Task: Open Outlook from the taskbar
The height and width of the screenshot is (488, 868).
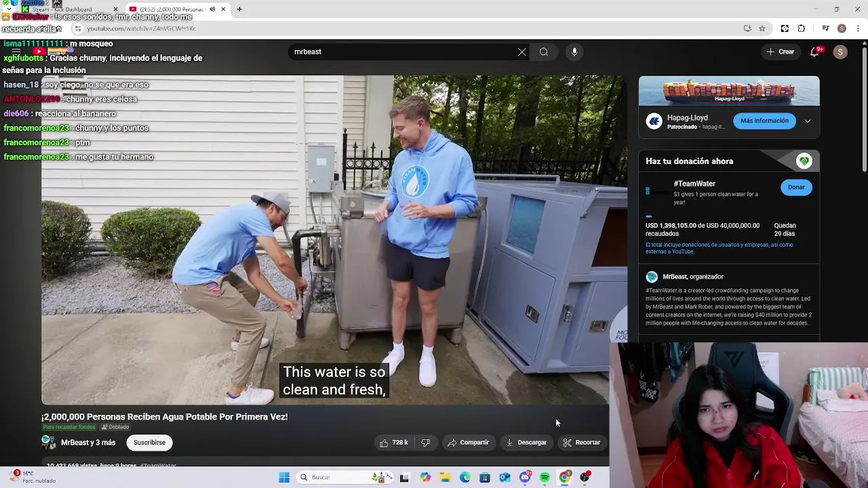Action: pyautogui.click(x=505, y=477)
